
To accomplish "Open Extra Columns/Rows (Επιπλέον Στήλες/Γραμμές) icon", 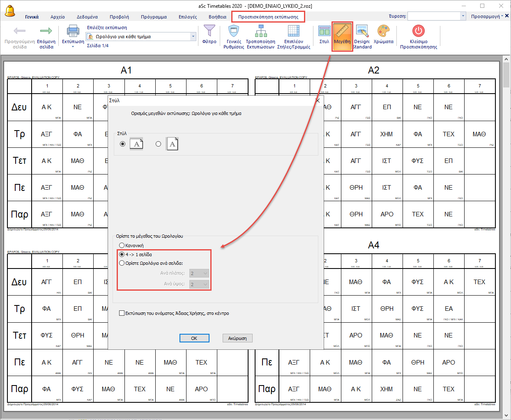I will (293, 32).
